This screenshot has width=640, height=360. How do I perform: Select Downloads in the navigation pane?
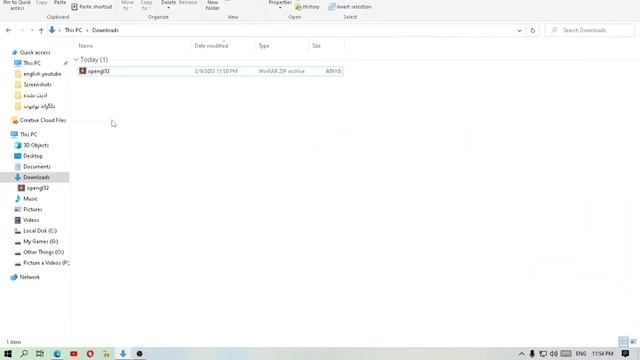[x=35, y=177]
